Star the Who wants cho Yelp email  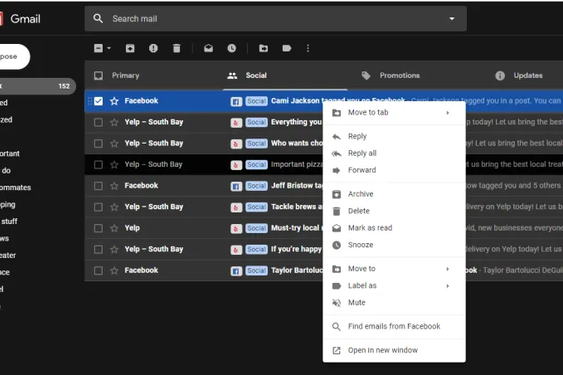pos(114,143)
